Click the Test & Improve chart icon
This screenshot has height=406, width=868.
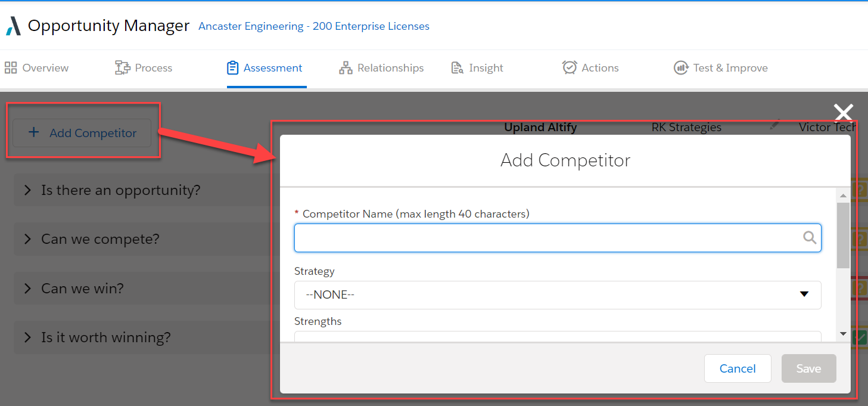(x=681, y=68)
